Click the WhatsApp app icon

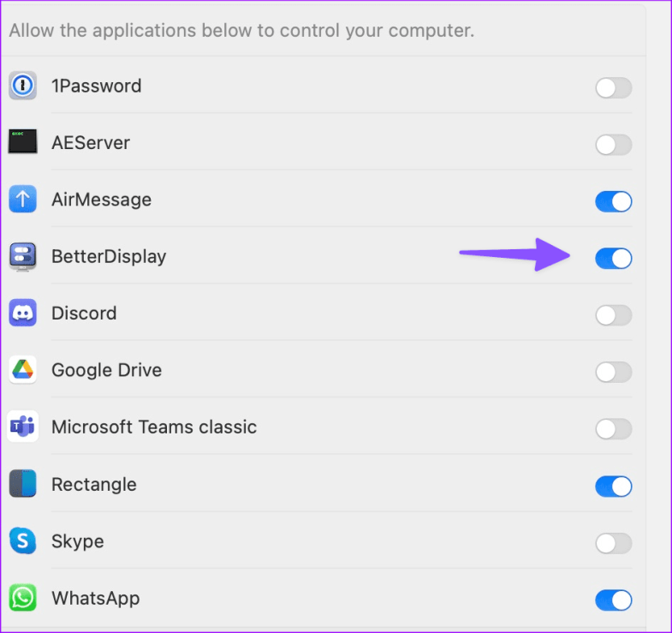click(23, 598)
